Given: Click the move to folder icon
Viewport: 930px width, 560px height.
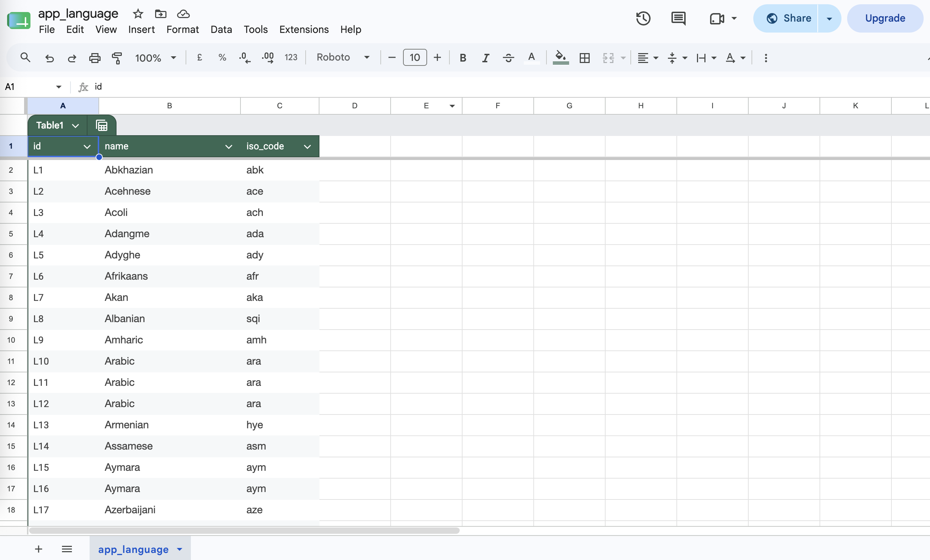Looking at the screenshot, I should [x=161, y=14].
